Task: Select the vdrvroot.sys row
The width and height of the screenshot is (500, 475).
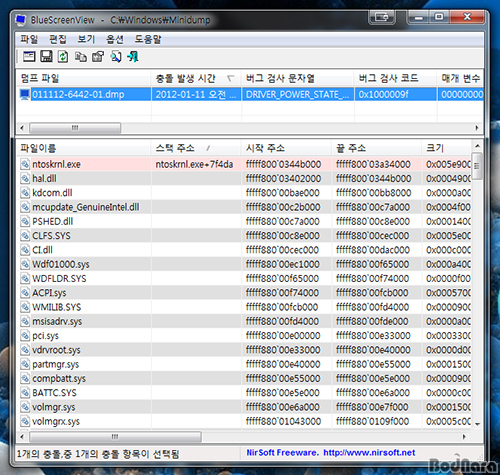Action: tap(244, 350)
